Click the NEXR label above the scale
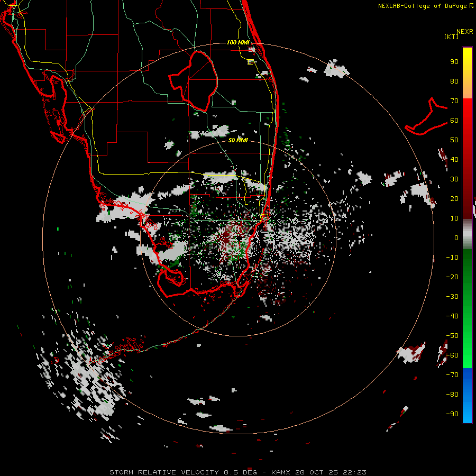Viewport: 476px width, 476px height. coord(465,32)
